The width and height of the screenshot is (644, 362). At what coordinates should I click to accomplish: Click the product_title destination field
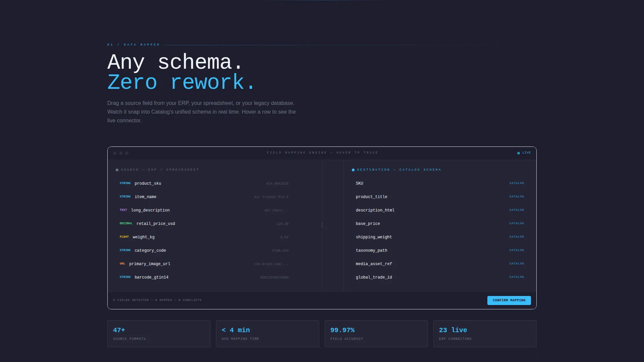[x=440, y=197]
